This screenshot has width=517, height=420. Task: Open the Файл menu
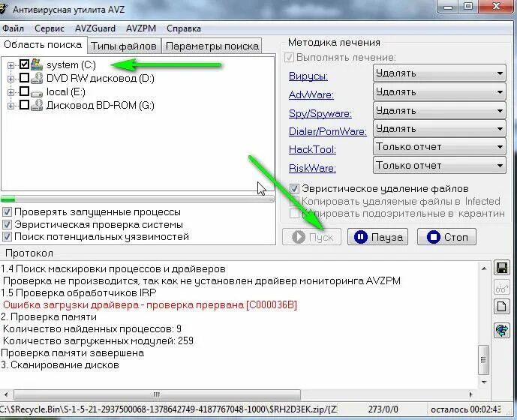(x=14, y=28)
